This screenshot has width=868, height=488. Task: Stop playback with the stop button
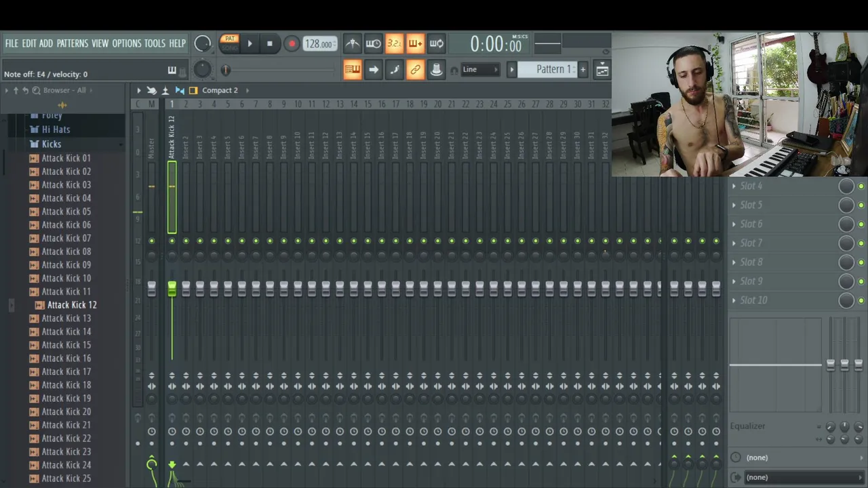pyautogui.click(x=269, y=44)
